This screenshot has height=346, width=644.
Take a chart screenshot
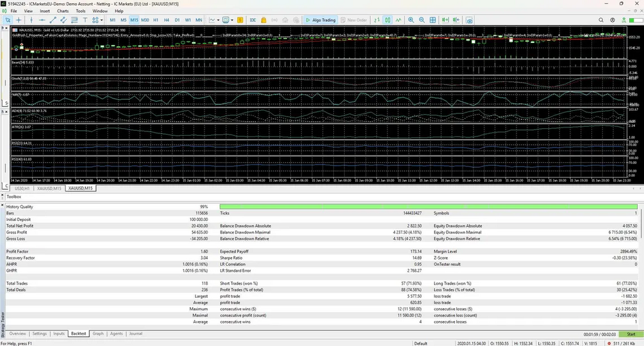point(469,20)
